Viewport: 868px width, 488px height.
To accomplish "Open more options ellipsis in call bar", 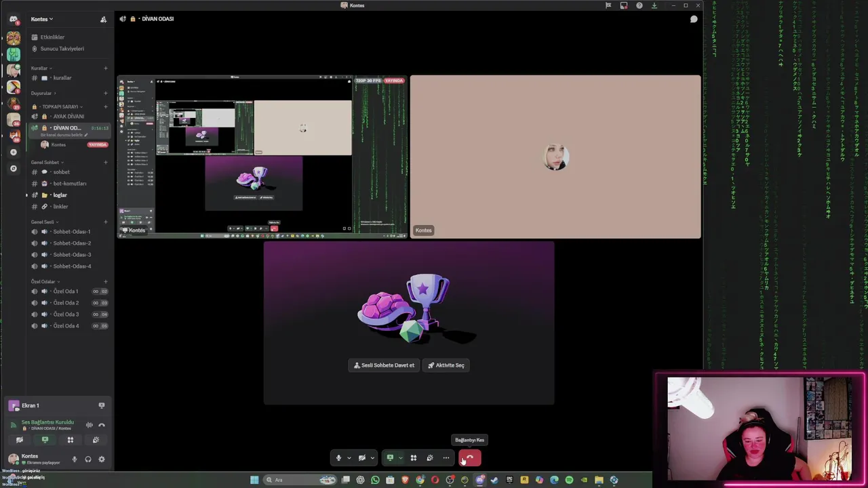I will tap(446, 458).
